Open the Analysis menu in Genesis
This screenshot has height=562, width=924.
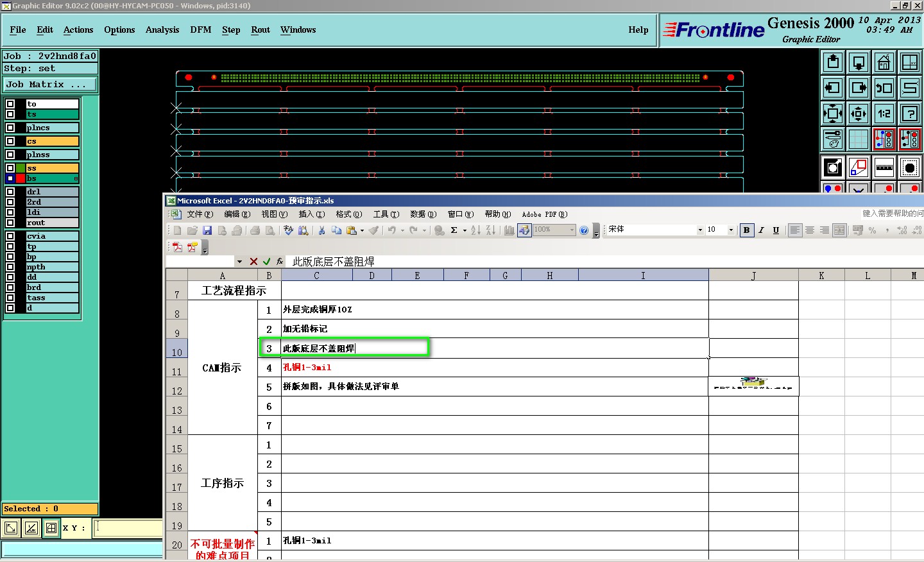(x=162, y=30)
